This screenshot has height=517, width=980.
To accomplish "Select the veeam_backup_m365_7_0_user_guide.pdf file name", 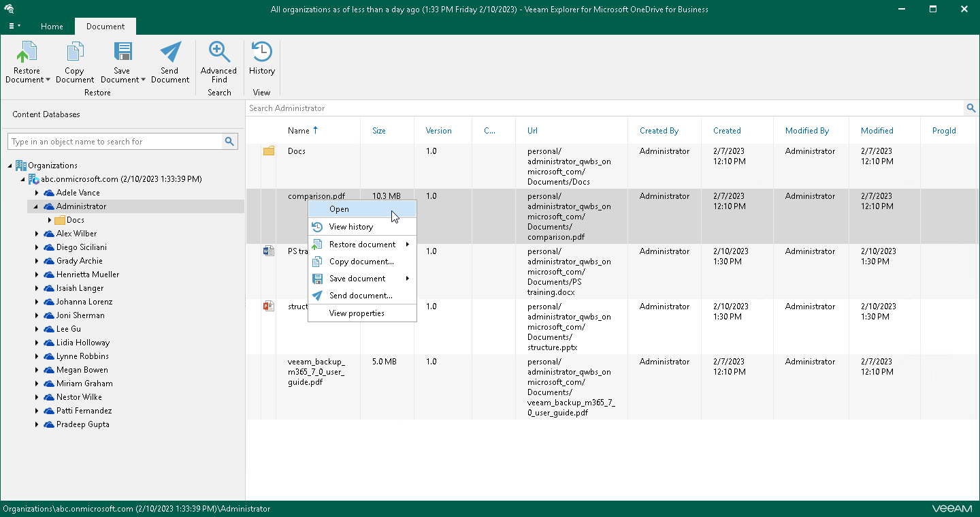I will [x=316, y=372].
